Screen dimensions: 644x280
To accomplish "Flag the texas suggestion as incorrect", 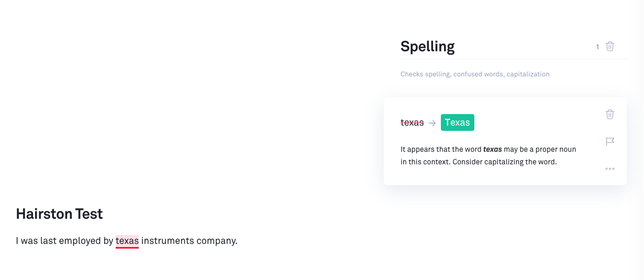I will pyautogui.click(x=610, y=141).
